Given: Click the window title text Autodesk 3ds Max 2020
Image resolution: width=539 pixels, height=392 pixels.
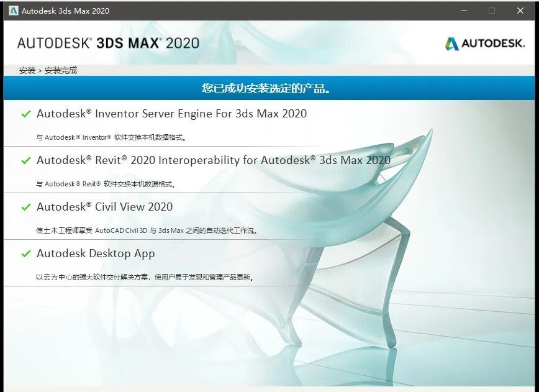Looking at the screenshot, I should pyautogui.click(x=65, y=11).
